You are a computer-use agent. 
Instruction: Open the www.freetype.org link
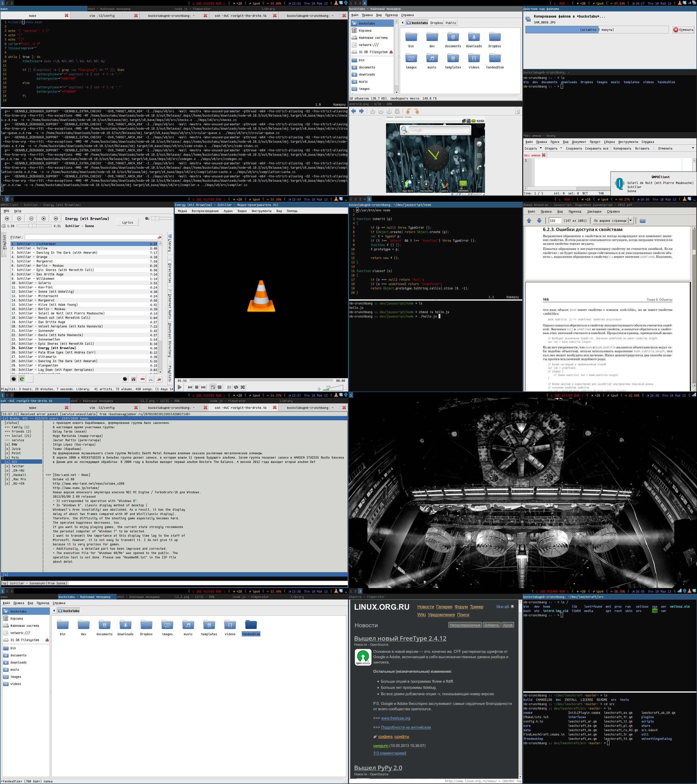[396, 718]
